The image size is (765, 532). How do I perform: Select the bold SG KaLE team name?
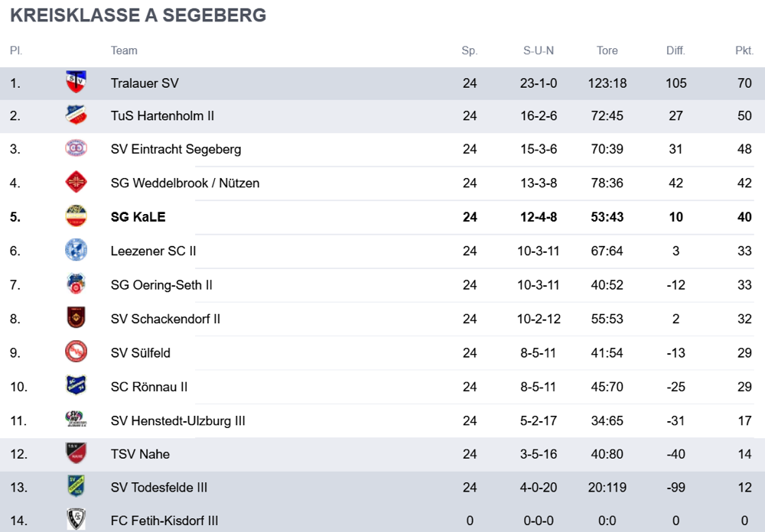(138, 217)
